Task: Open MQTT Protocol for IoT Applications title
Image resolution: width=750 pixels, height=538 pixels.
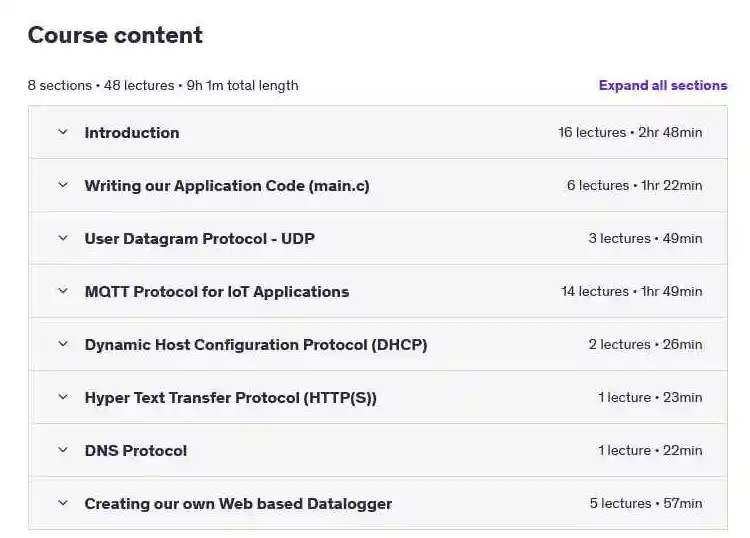Action: [x=217, y=292]
